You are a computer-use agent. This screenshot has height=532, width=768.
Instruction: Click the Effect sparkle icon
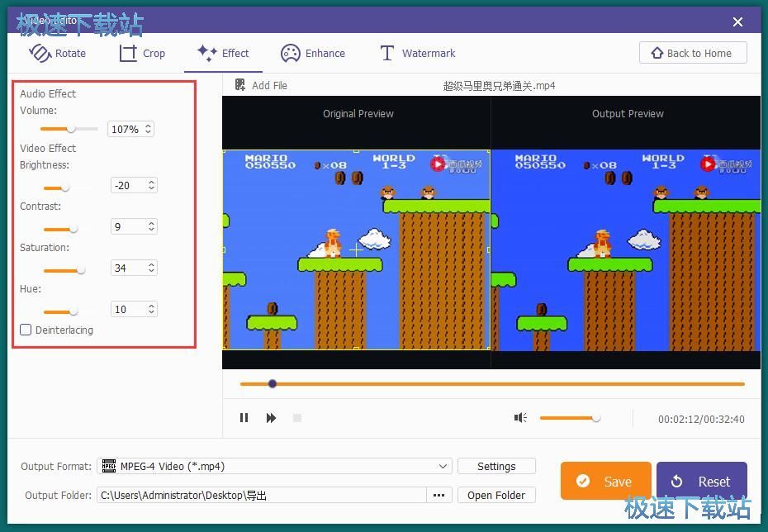point(206,52)
